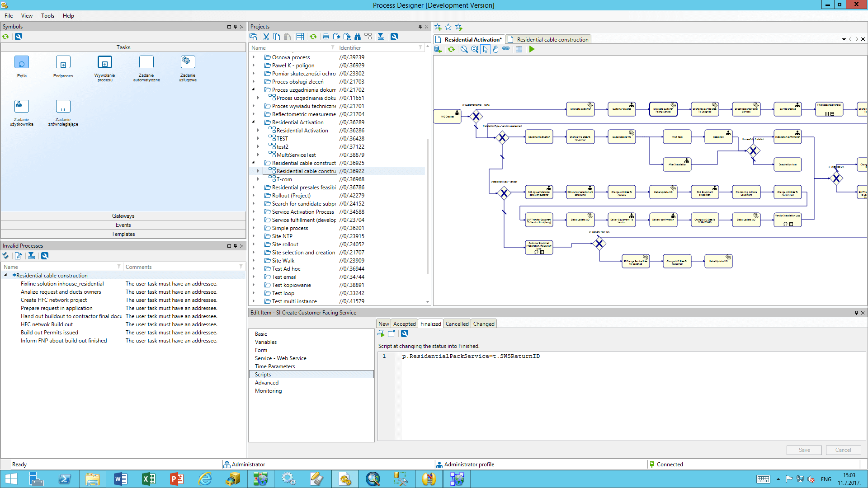Refresh the Projects list
868x488 pixels.
[313, 37]
